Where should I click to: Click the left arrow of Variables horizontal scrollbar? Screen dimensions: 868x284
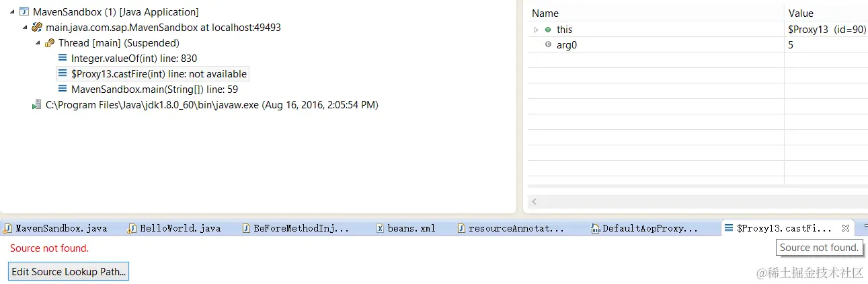[x=535, y=201]
